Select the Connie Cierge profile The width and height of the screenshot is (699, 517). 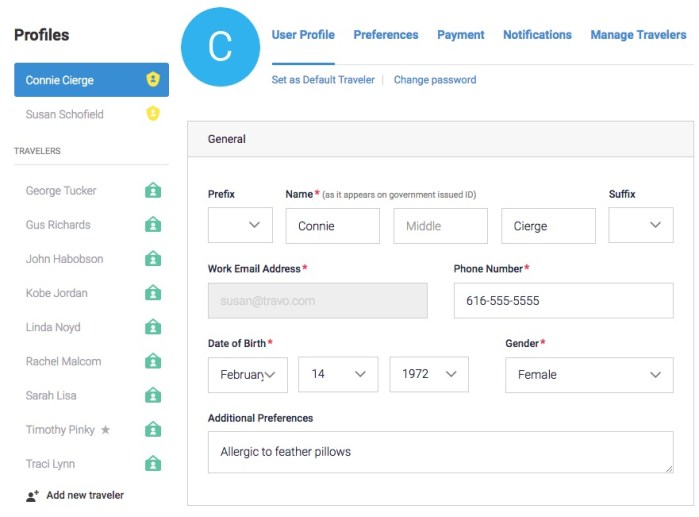coord(91,80)
